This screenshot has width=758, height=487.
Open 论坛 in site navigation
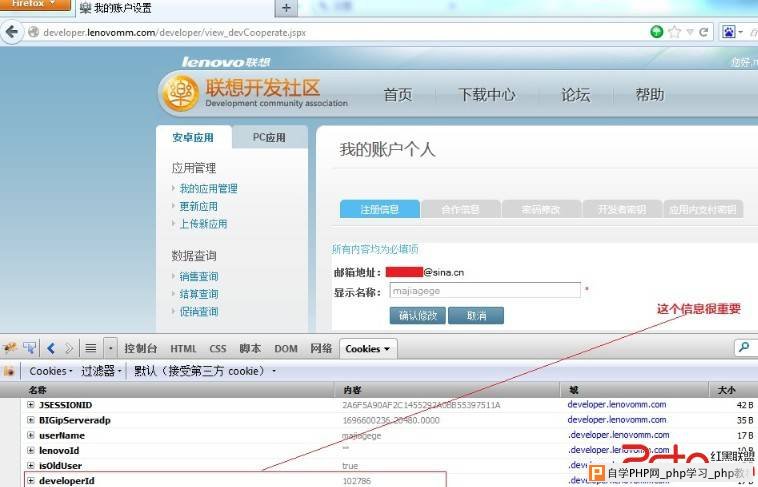tap(575, 95)
